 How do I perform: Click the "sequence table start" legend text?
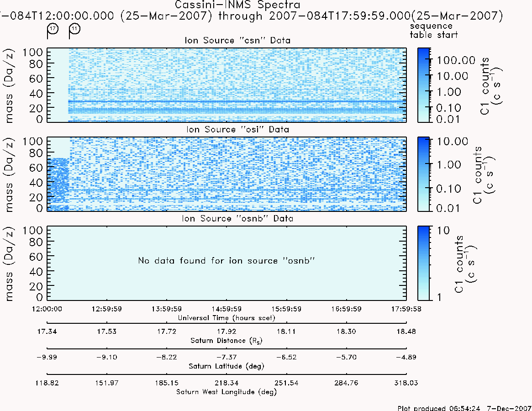click(434, 31)
